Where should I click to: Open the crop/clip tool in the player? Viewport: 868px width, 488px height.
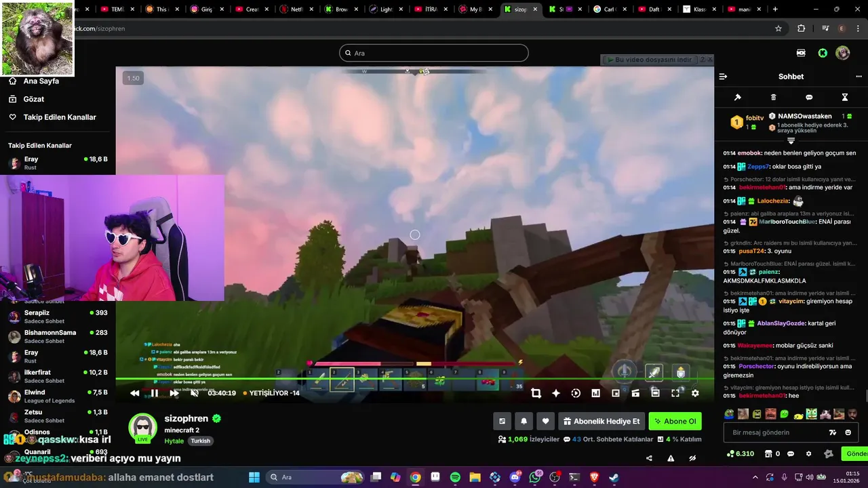pos(536,393)
